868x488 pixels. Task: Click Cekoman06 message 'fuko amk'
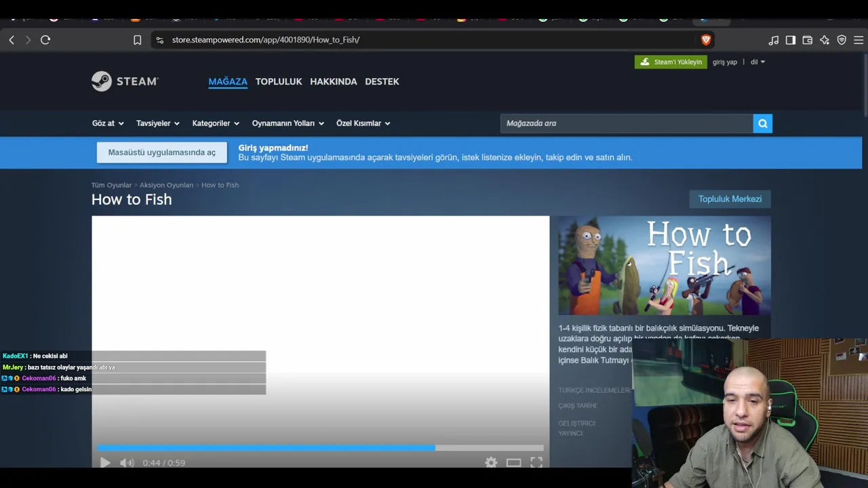coord(44,378)
